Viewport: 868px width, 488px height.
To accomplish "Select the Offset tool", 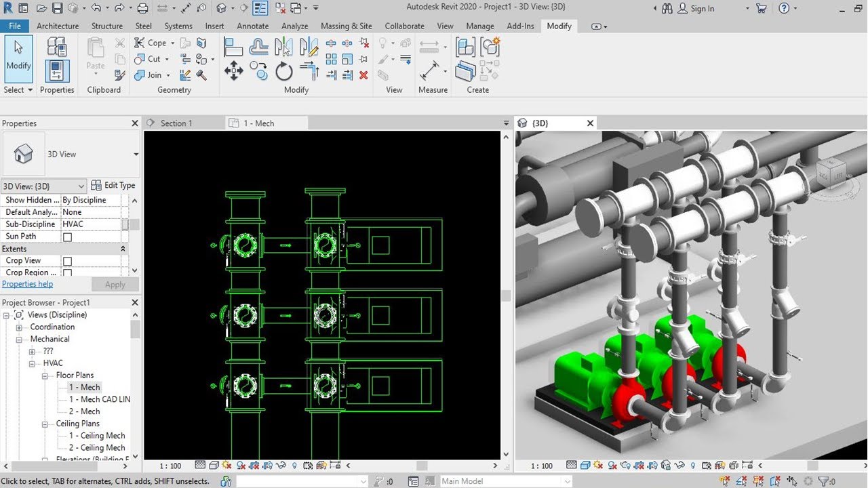I will pos(258,47).
